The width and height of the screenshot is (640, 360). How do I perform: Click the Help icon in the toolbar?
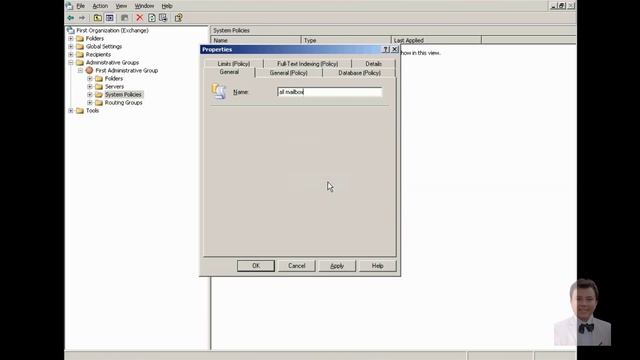pyautogui.click(x=178, y=18)
